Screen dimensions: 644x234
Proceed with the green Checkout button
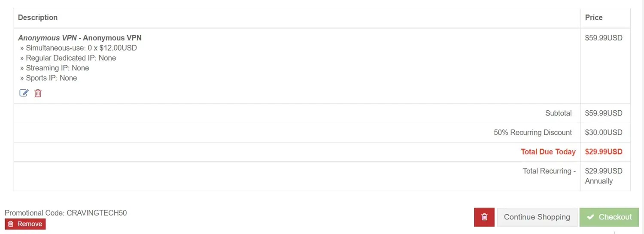pos(609,217)
